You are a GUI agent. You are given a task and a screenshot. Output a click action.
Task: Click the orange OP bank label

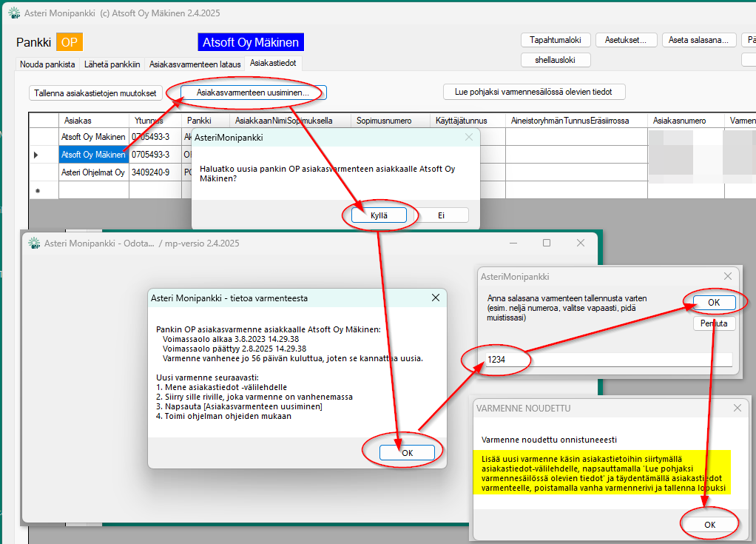70,42
